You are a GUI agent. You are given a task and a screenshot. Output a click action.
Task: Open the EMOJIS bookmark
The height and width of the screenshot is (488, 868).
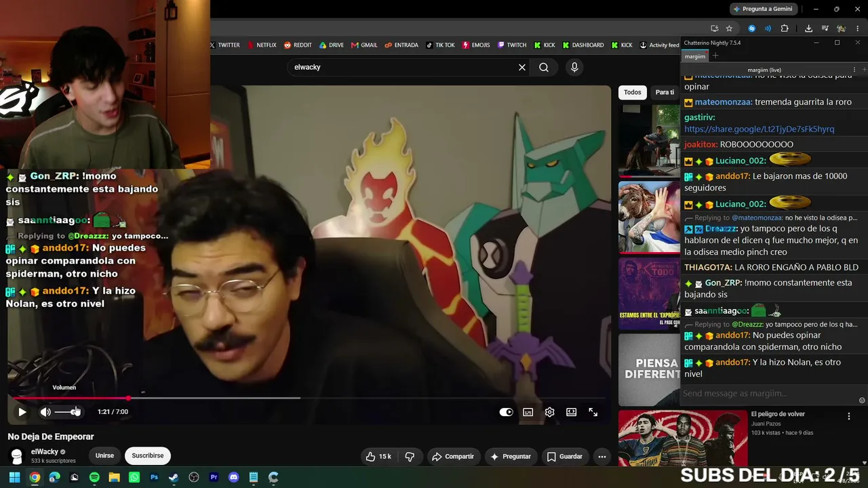click(x=476, y=45)
